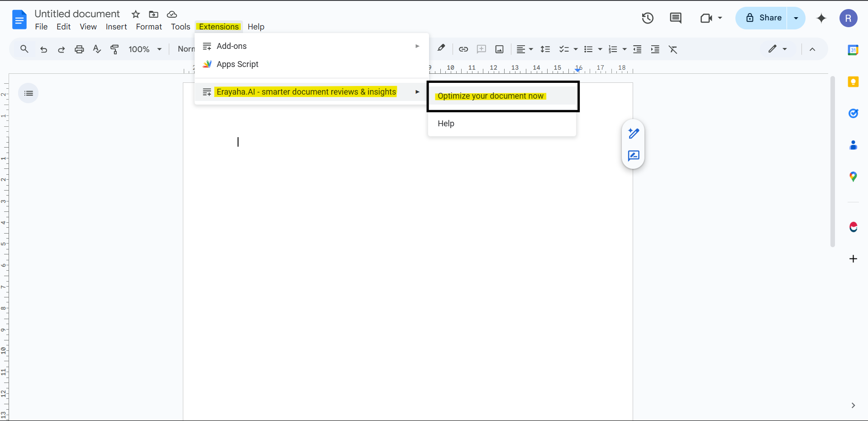The height and width of the screenshot is (421, 868).
Task: Open paragraph style Normal text dropdown
Action: pyautogui.click(x=186, y=49)
